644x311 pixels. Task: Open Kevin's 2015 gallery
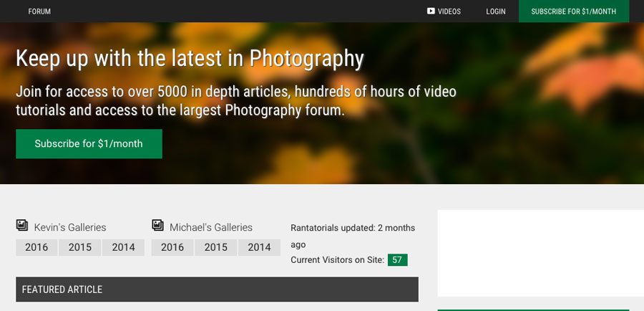[79, 247]
